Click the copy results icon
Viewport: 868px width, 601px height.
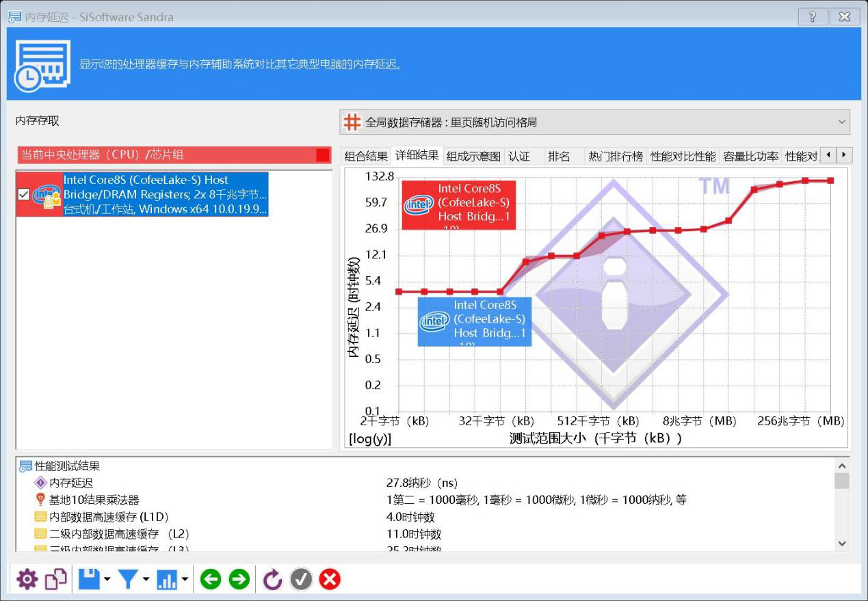[55, 580]
